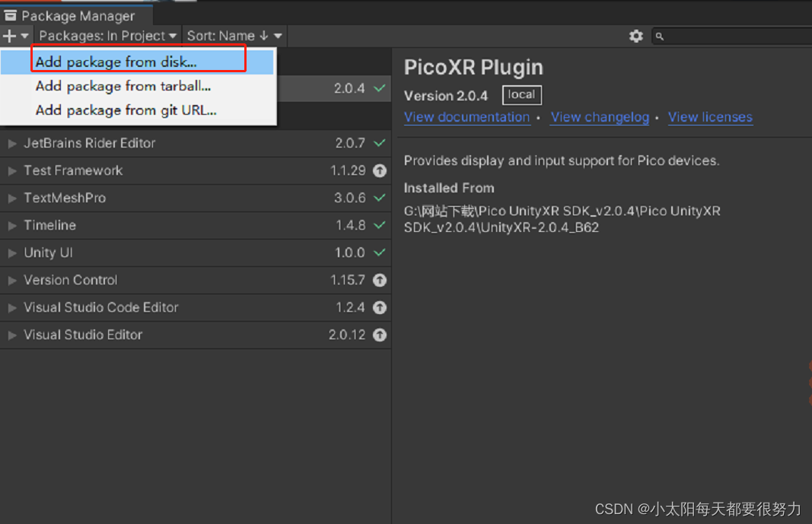Open the View documentation link
812x524 pixels.
point(467,117)
